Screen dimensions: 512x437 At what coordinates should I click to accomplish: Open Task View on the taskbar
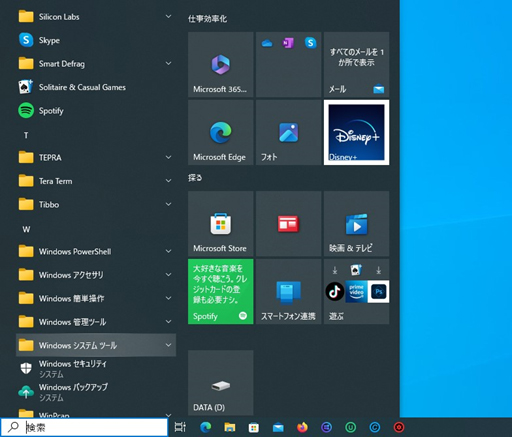tap(180, 427)
